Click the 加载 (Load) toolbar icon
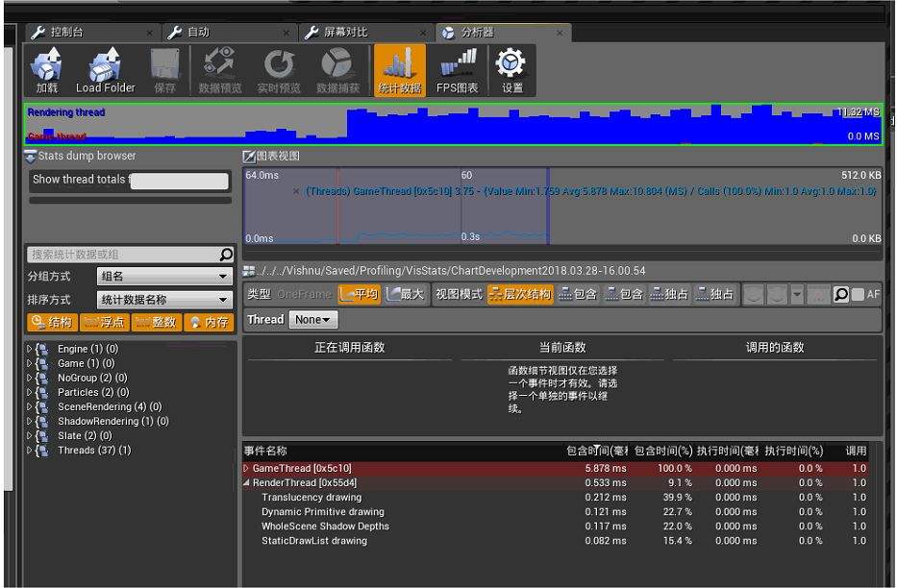Image resolution: width=897 pixels, height=588 pixels. click(47, 71)
